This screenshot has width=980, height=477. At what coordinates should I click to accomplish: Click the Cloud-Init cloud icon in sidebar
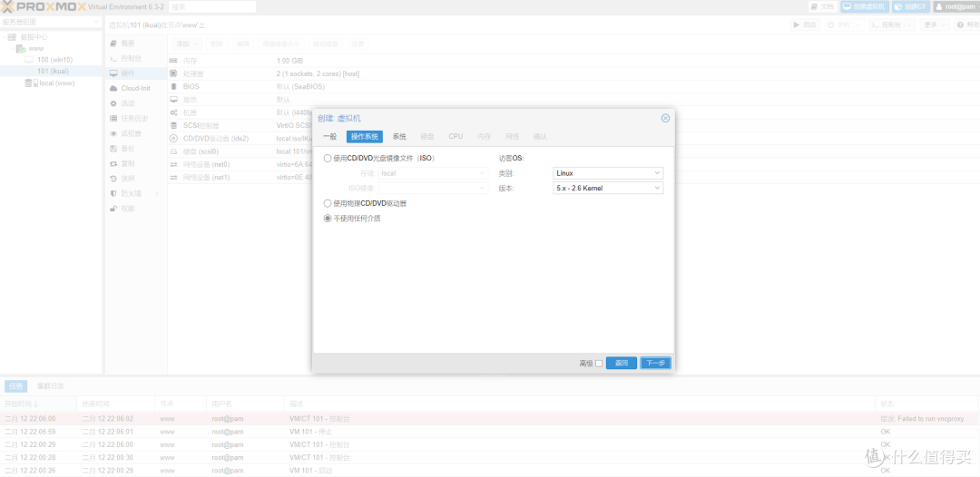113,88
